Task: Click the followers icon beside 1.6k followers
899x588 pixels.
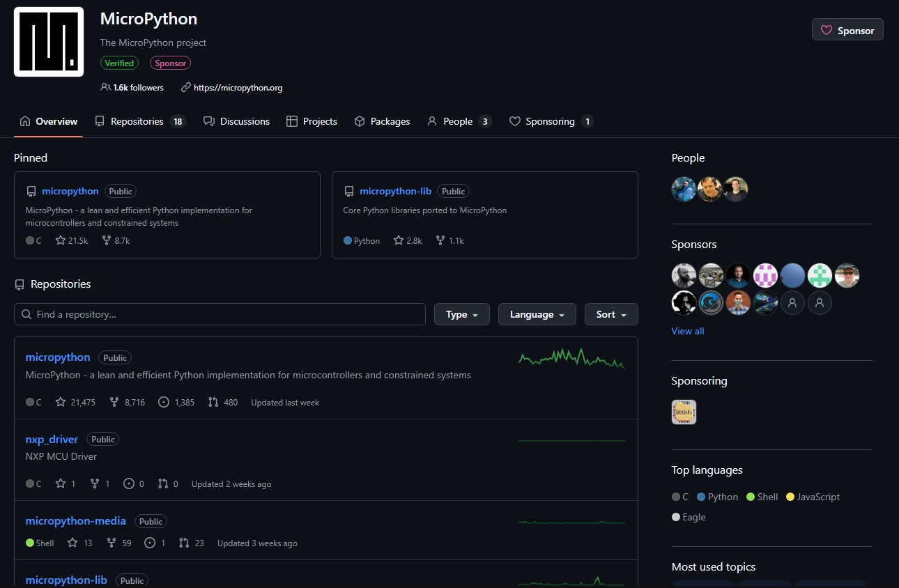Action: [x=105, y=87]
